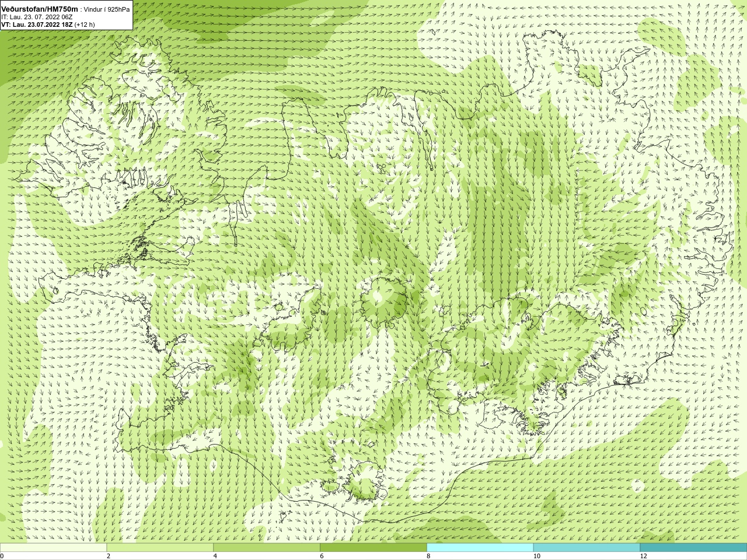Screen dimensions: 747x560
Task: Click the legend scale value "10"
Action: point(536,556)
